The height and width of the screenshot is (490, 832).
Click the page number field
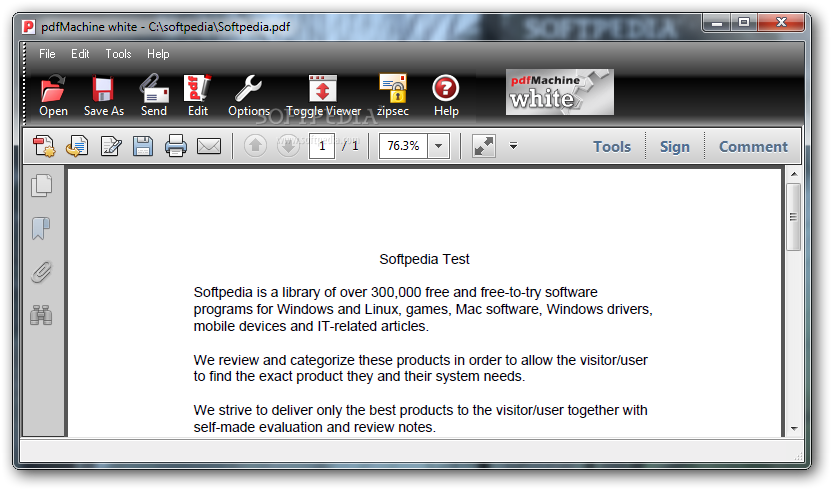tap(322, 146)
